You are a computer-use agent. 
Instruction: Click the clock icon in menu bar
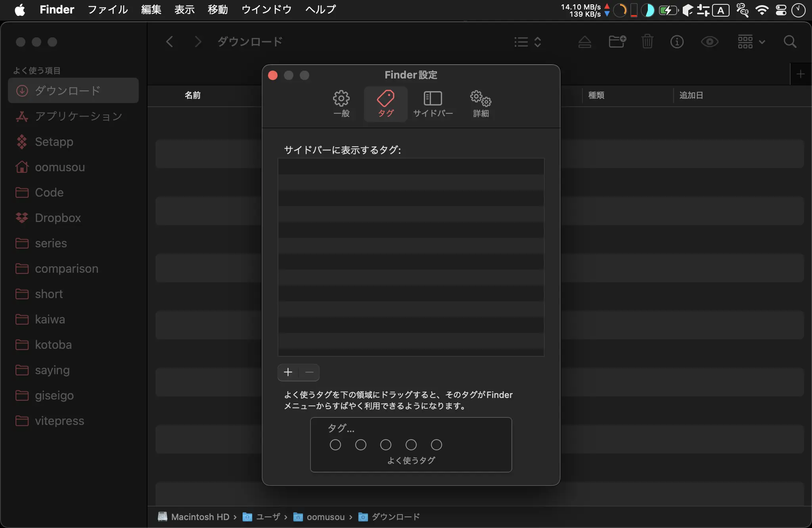pos(799,10)
